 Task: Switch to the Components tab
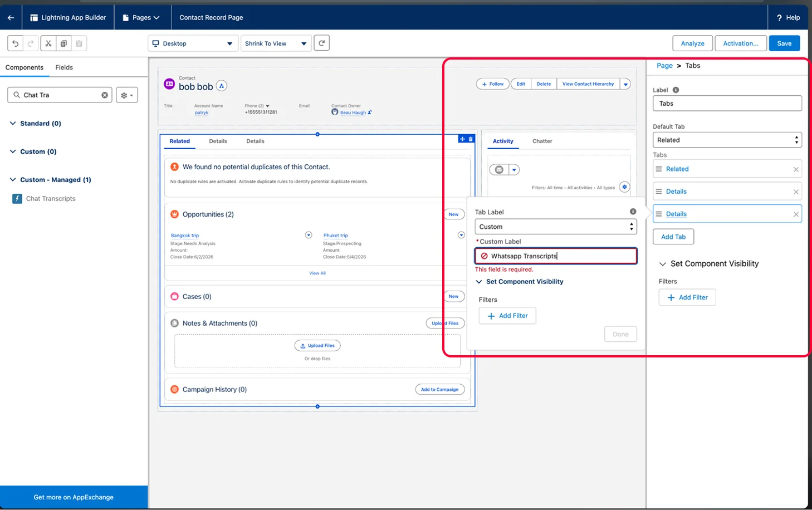25,67
